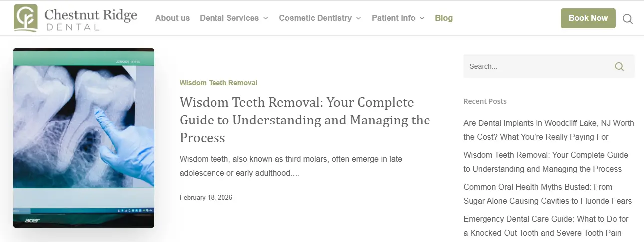
Task: Open the About us menu item
Action: tap(172, 18)
